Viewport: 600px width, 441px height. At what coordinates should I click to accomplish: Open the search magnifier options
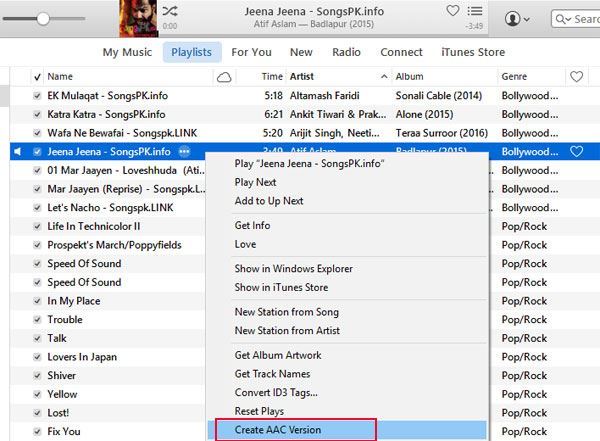[563, 19]
